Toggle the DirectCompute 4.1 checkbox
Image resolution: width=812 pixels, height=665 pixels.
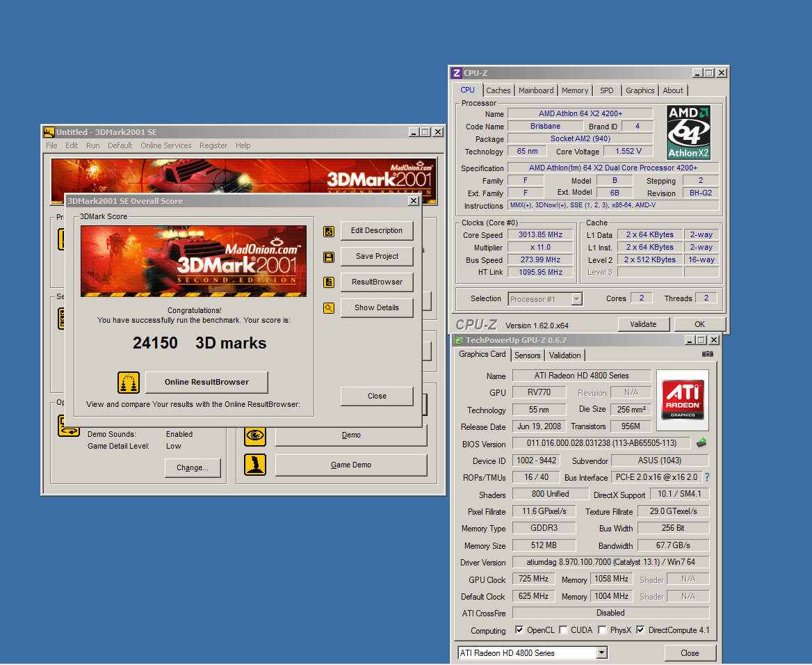pos(640,630)
